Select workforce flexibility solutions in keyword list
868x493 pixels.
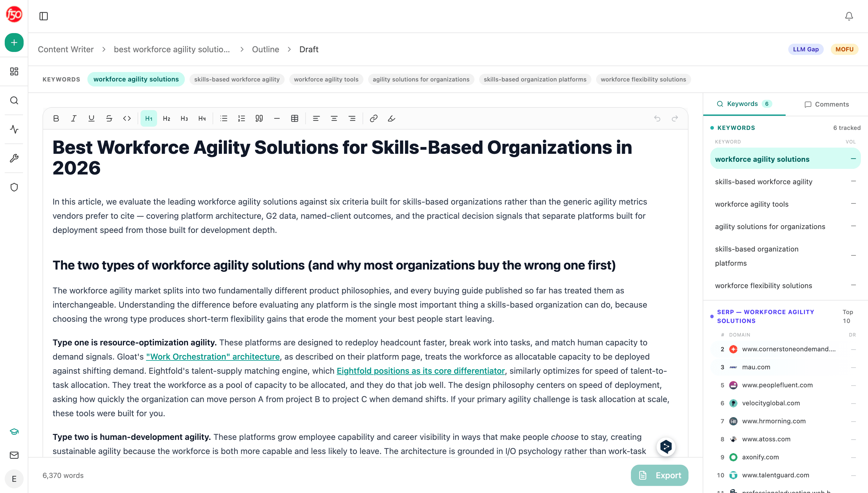click(785, 285)
